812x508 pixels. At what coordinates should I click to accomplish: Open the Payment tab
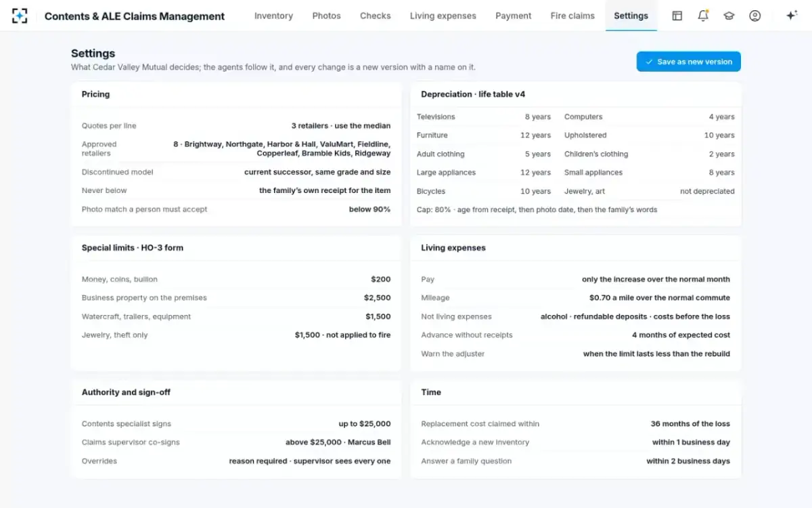[x=514, y=16]
